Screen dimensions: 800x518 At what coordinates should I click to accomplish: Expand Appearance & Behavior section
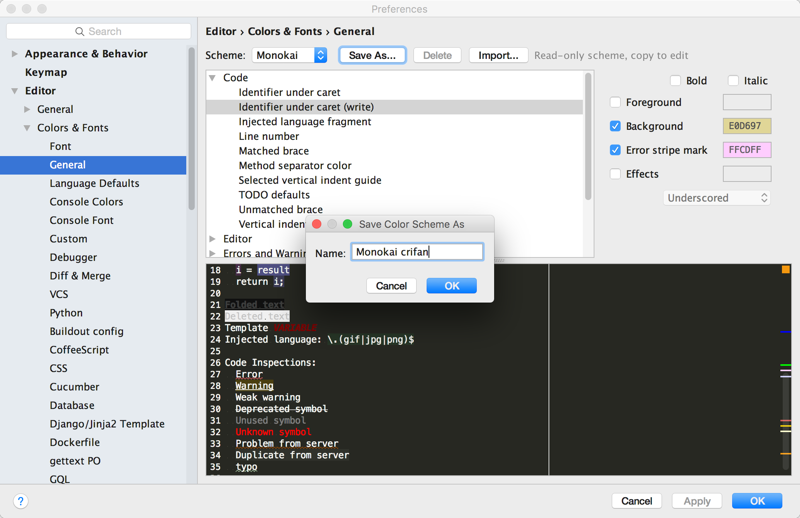(14, 54)
